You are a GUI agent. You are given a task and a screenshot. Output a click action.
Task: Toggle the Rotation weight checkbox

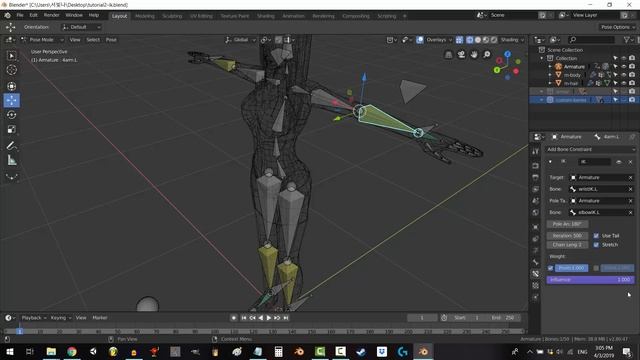pos(596,268)
